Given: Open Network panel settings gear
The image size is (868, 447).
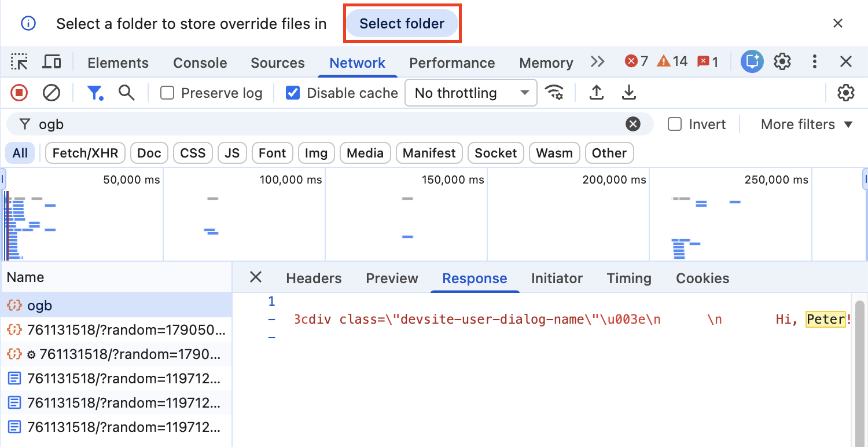Looking at the screenshot, I should coord(846,93).
